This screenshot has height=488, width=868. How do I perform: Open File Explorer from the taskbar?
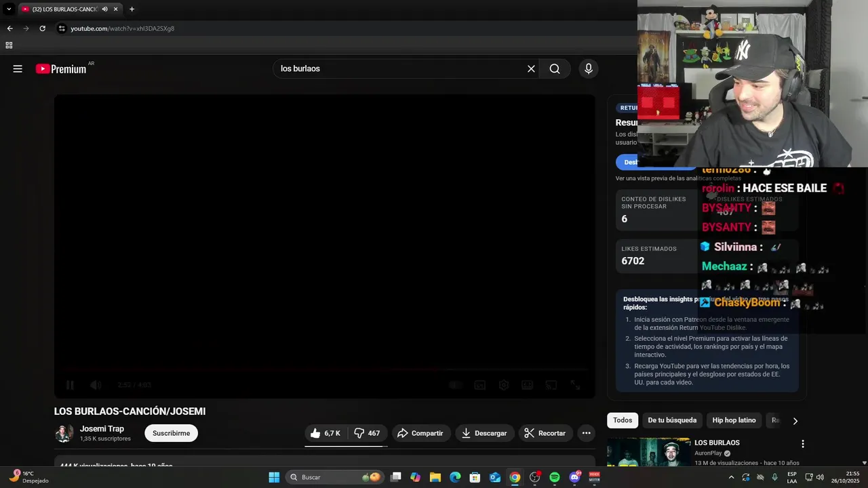(435, 477)
